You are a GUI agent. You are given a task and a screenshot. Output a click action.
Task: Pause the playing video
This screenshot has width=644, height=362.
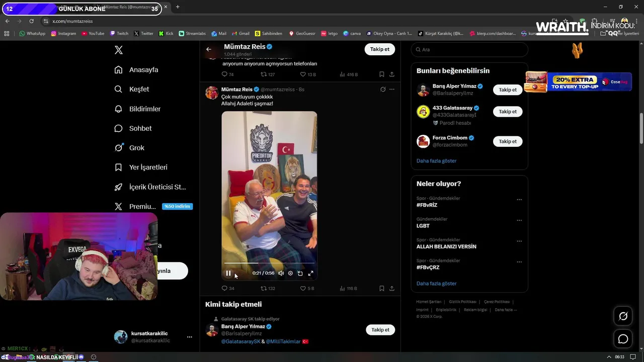(x=228, y=273)
